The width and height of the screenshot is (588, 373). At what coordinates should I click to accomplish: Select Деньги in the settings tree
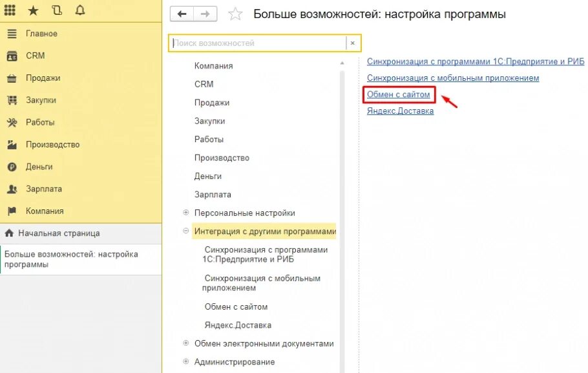point(208,176)
